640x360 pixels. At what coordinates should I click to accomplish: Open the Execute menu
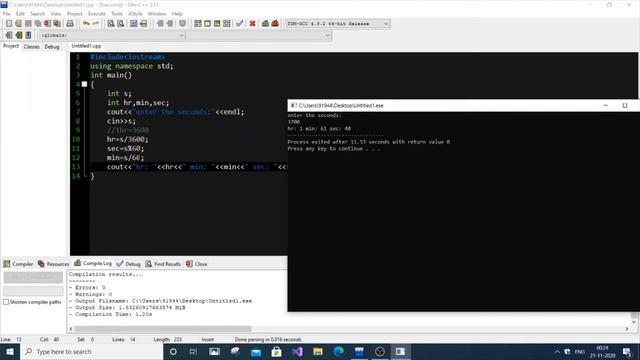[97, 13]
